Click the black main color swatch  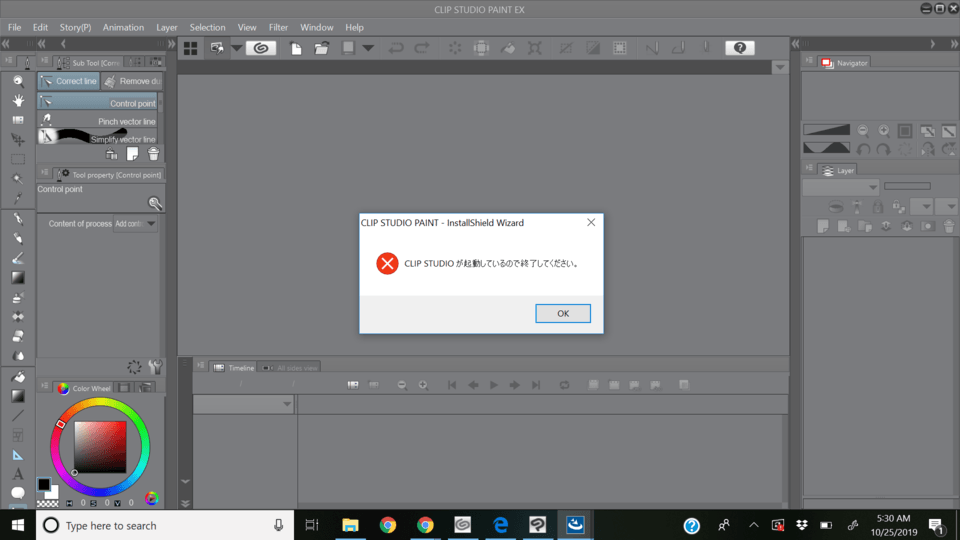pos(43,484)
